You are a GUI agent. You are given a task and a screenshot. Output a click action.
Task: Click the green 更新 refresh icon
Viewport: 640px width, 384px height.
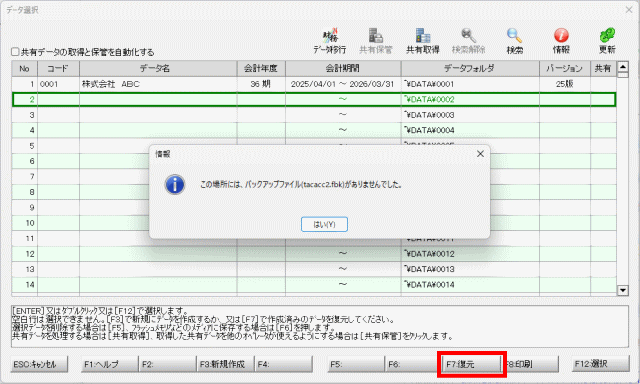point(607,41)
